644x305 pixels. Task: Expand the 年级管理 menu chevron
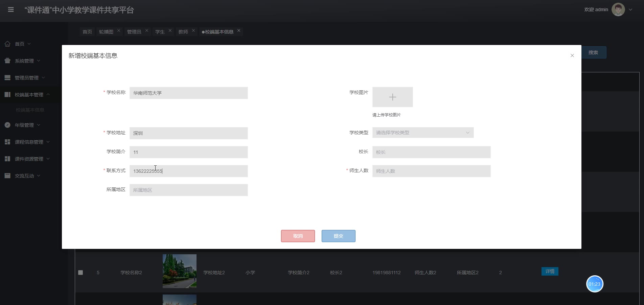(x=39, y=125)
